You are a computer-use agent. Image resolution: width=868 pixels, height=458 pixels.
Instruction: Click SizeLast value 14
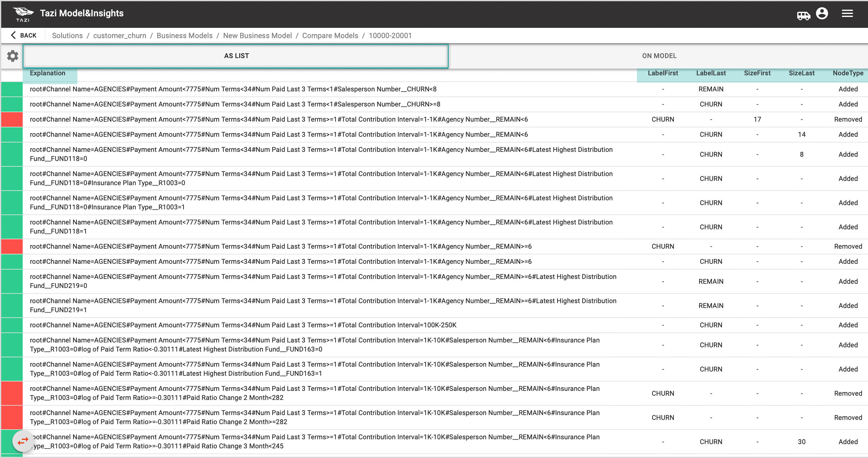point(802,135)
